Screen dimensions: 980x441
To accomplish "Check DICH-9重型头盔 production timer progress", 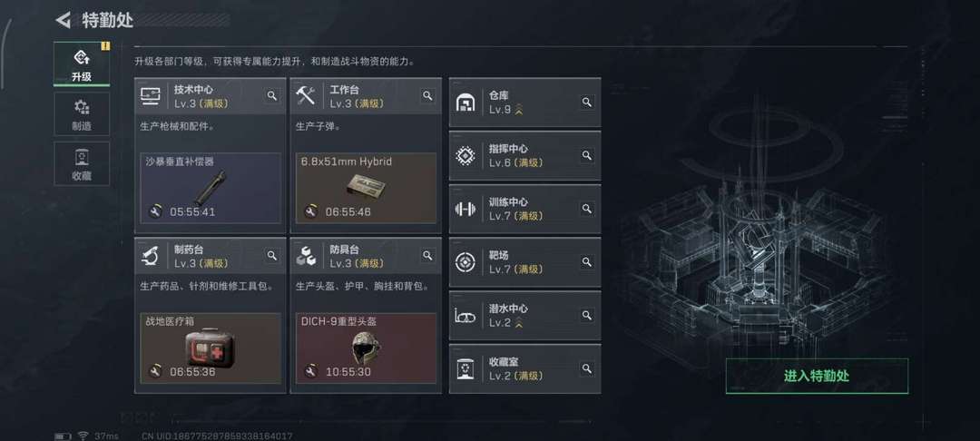I will click(346, 372).
